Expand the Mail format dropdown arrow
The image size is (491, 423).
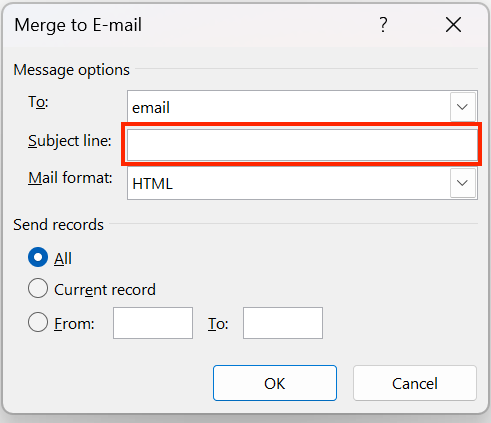(x=463, y=183)
